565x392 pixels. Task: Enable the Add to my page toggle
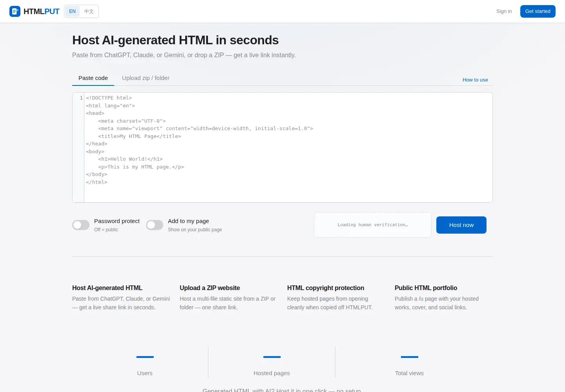pyautogui.click(x=155, y=225)
